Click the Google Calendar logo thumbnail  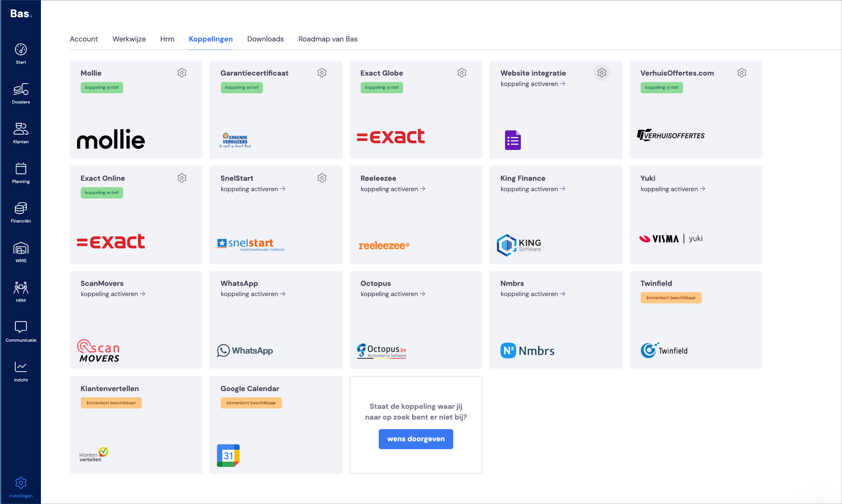[x=228, y=456]
